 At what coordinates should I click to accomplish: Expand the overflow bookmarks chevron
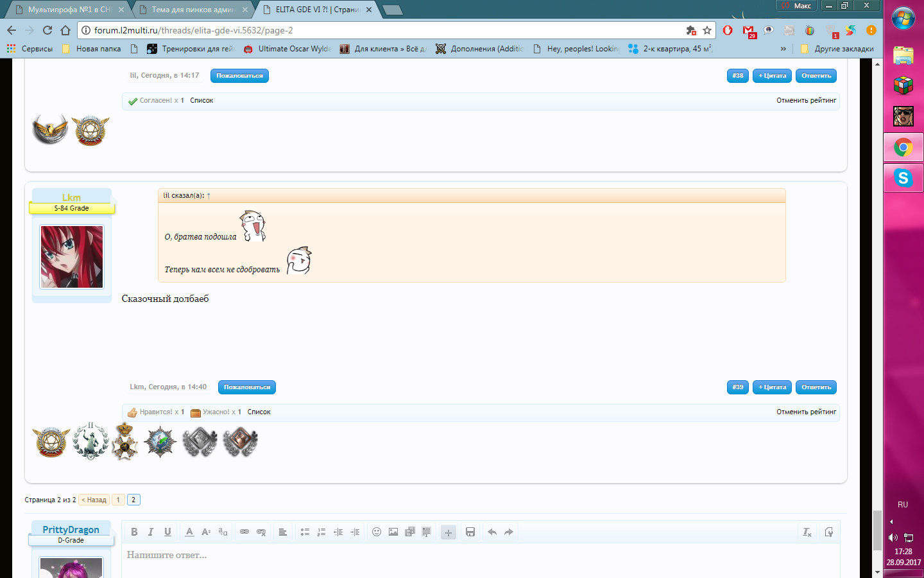(x=783, y=49)
